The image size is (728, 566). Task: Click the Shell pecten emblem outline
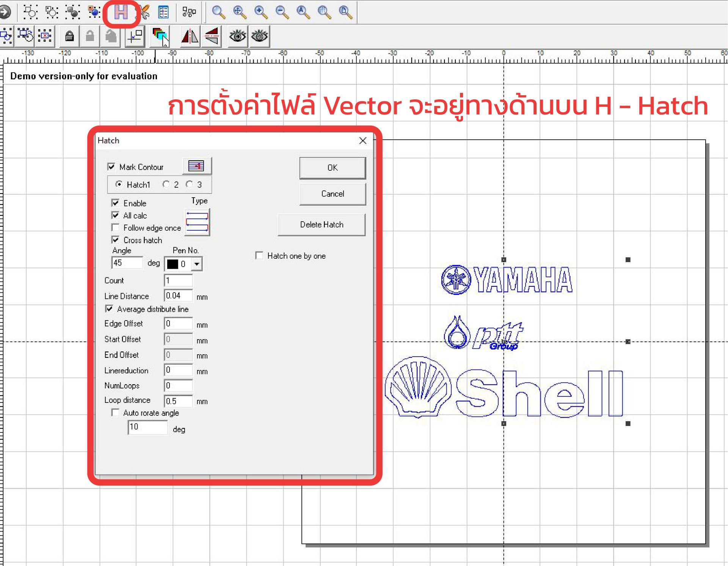pyautogui.click(x=418, y=387)
